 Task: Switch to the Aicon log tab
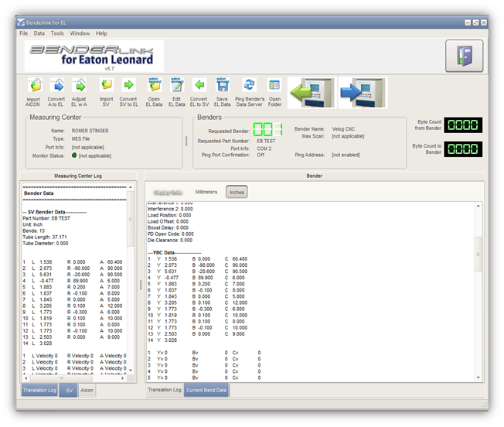[x=87, y=391]
